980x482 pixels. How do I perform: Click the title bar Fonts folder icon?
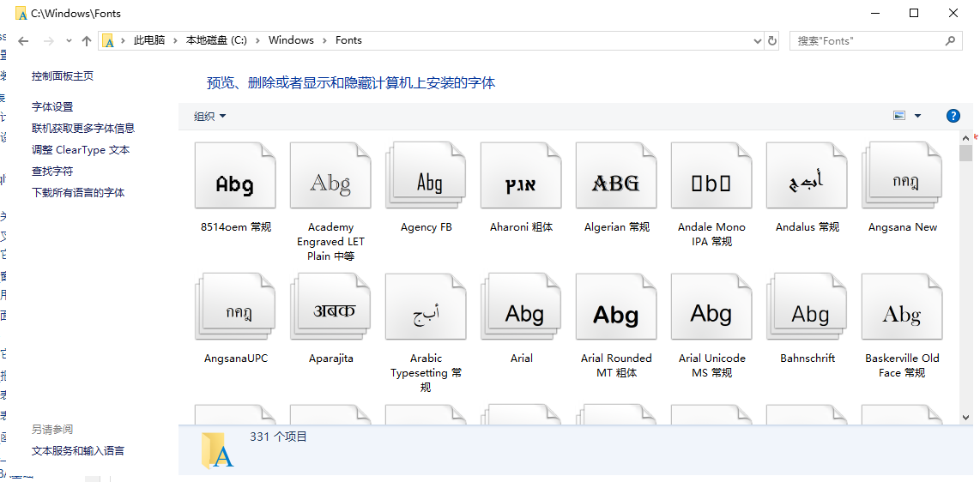click(x=21, y=13)
